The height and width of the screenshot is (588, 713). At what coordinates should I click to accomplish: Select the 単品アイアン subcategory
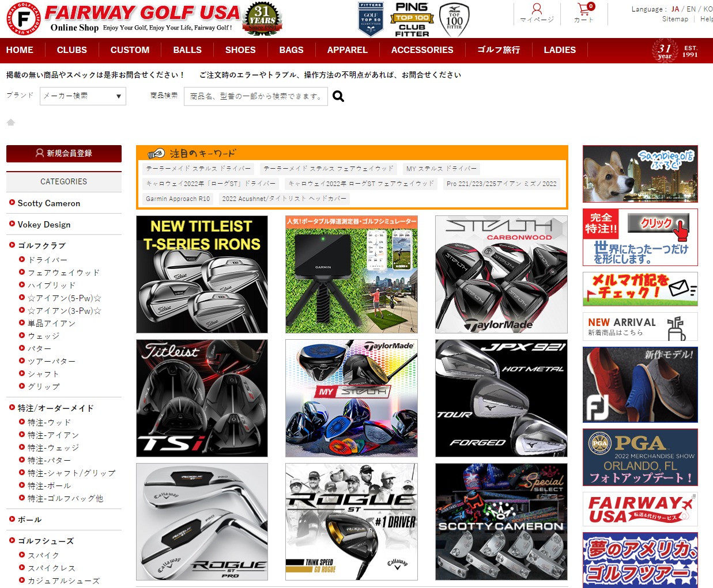[x=52, y=323]
